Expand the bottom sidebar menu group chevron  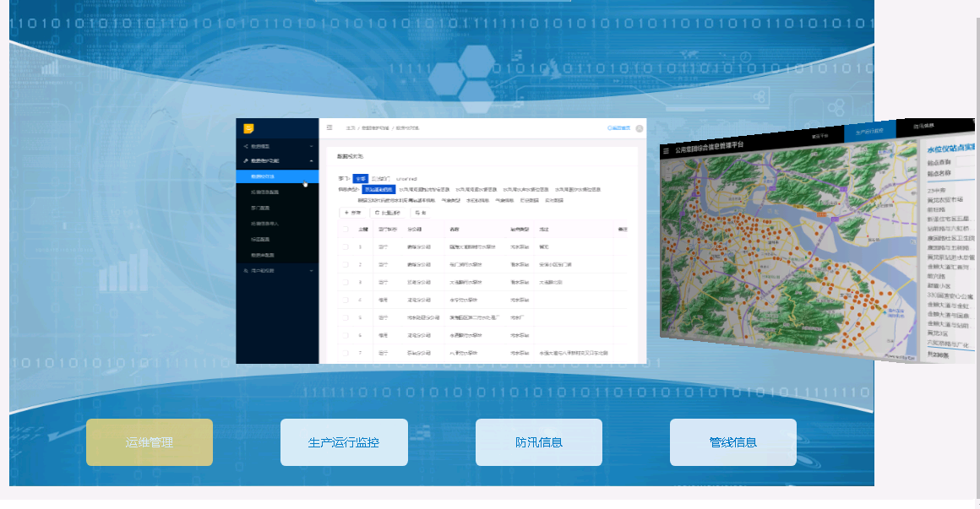pos(312,270)
